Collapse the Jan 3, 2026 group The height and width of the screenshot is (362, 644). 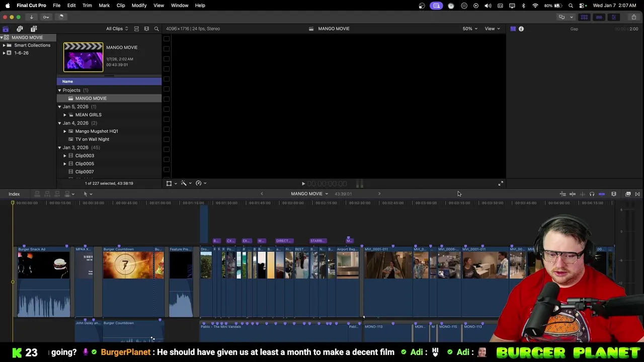coord(59,148)
